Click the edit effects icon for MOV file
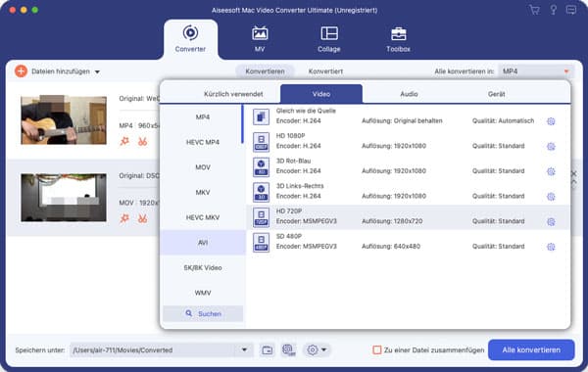 pyautogui.click(x=124, y=218)
